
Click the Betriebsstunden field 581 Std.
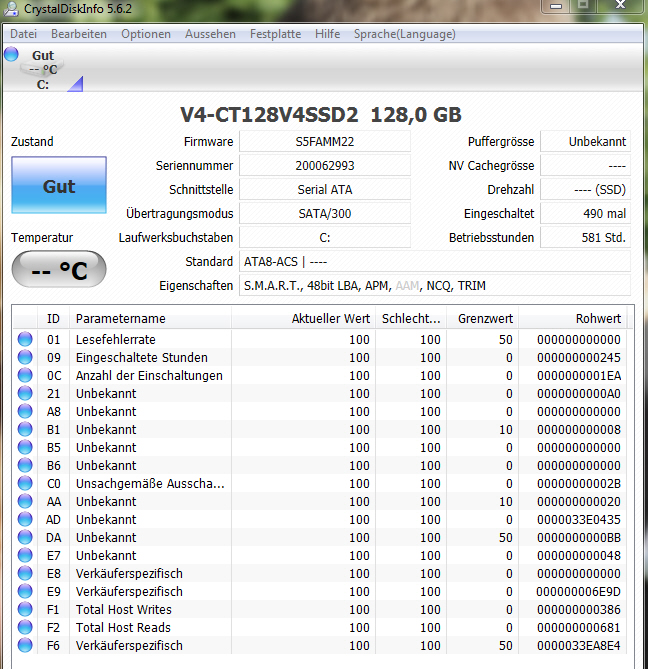coord(585,237)
